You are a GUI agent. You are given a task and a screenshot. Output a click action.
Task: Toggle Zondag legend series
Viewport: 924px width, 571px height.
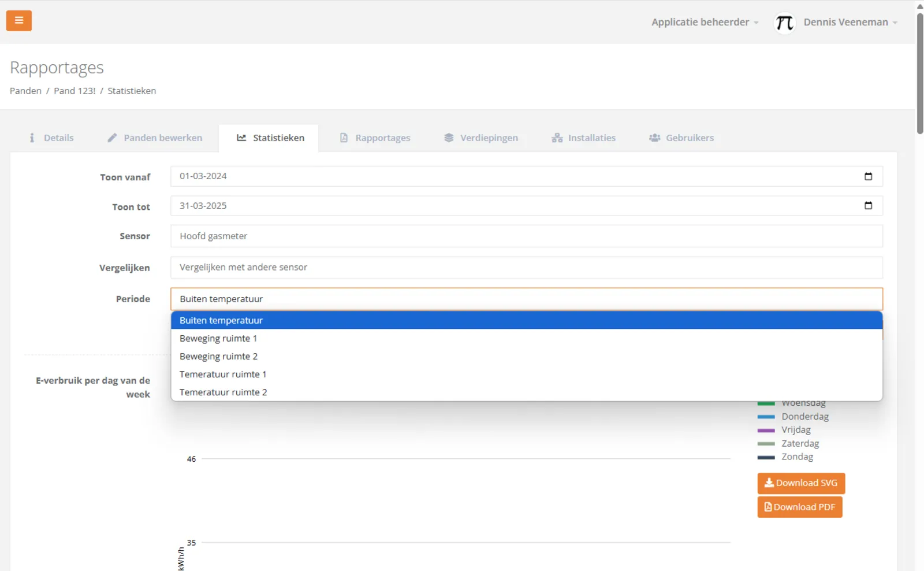(785, 457)
